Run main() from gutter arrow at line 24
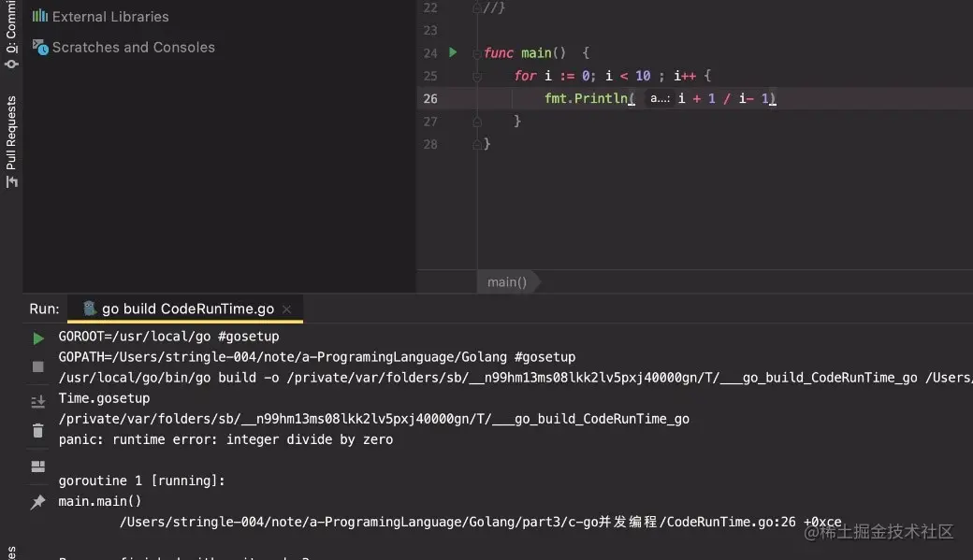Screen dimensions: 973x560 (x=453, y=52)
